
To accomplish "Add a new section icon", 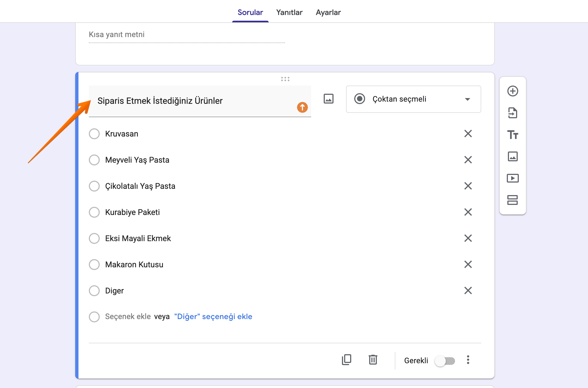I will pyautogui.click(x=513, y=200).
